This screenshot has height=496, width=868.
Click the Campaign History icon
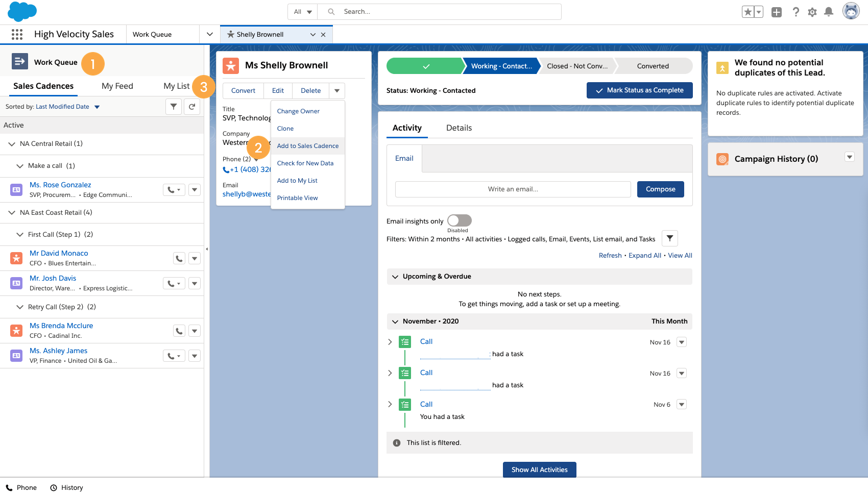(x=722, y=159)
